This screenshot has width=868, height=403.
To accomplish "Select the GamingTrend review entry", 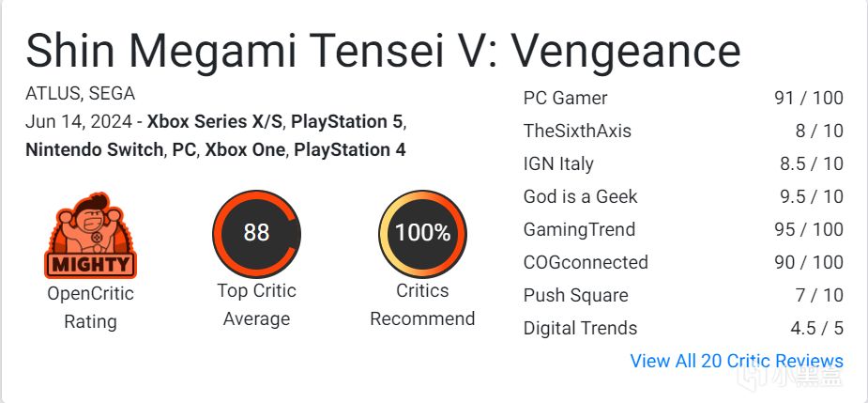I will [x=683, y=229].
